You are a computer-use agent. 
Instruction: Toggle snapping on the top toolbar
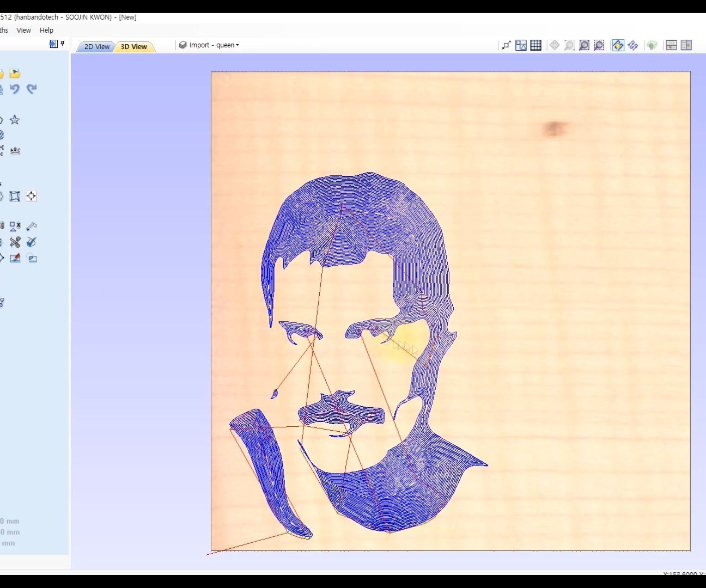[505, 46]
